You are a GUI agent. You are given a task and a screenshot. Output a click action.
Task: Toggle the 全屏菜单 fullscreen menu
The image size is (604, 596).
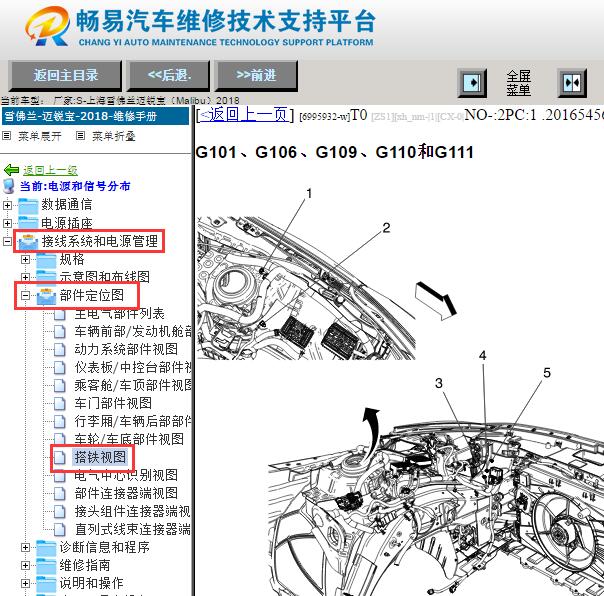[518, 83]
